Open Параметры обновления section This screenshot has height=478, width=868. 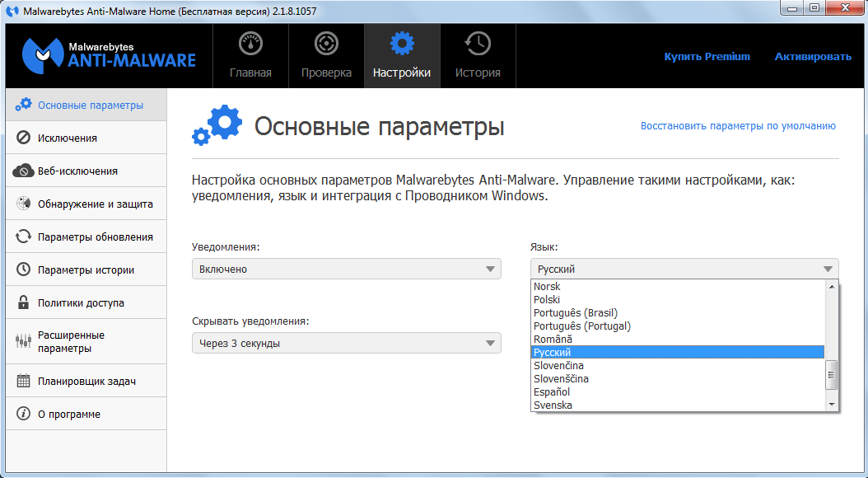click(x=86, y=237)
